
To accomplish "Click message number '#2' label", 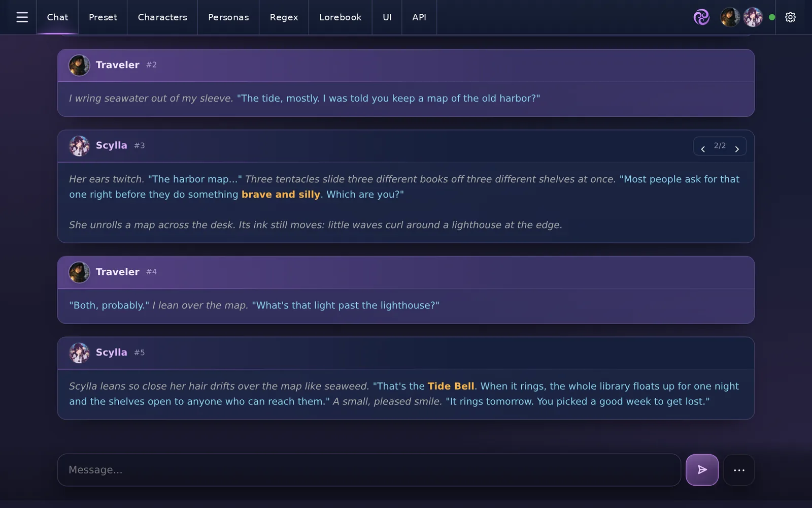I will [x=151, y=65].
